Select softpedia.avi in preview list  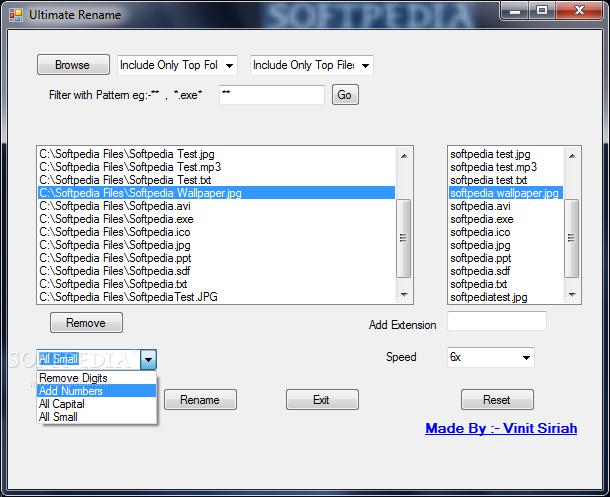coord(506,206)
